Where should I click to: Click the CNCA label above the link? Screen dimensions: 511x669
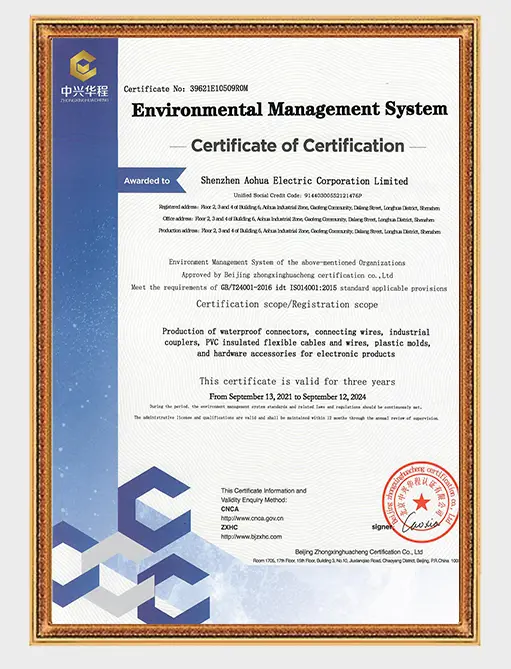click(x=229, y=509)
